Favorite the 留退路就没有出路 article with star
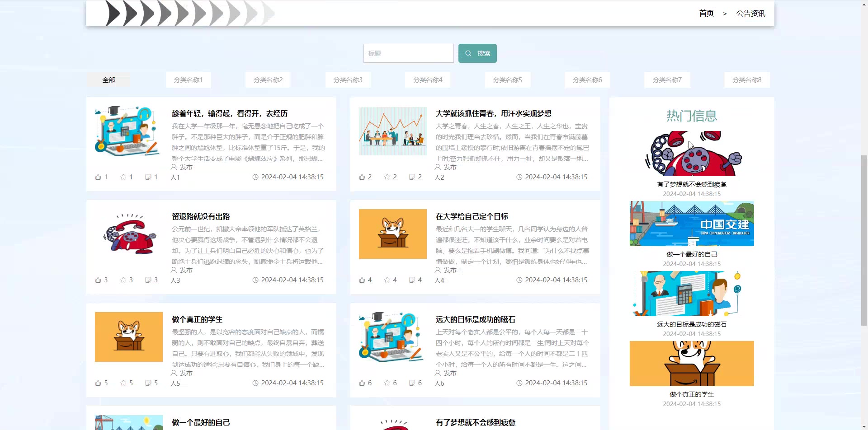The image size is (868, 430). tap(123, 280)
